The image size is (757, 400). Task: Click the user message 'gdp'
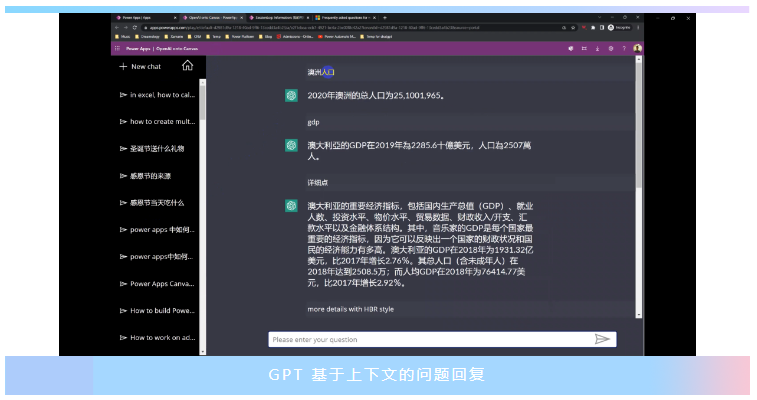click(x=313, y=123)
